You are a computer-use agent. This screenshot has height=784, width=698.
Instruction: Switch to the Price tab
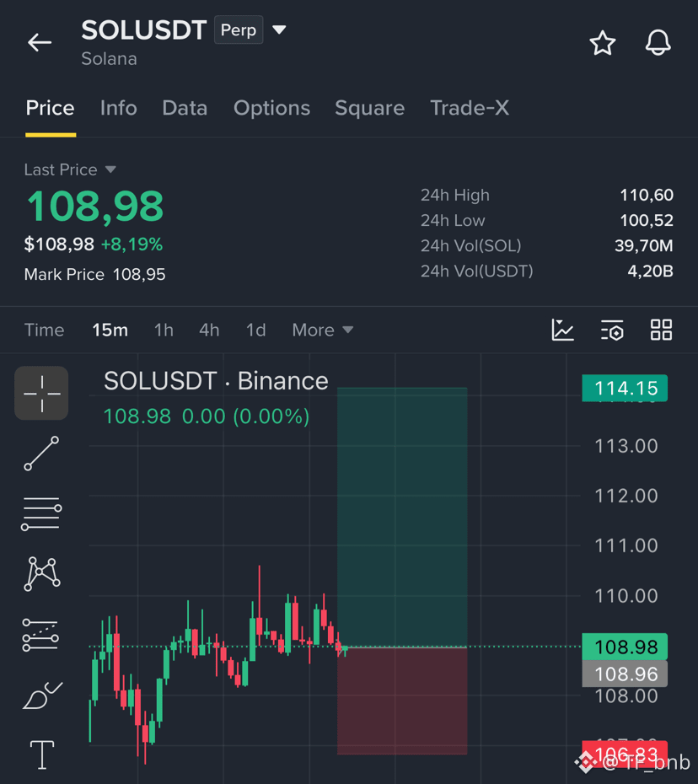tap(50, 108)
